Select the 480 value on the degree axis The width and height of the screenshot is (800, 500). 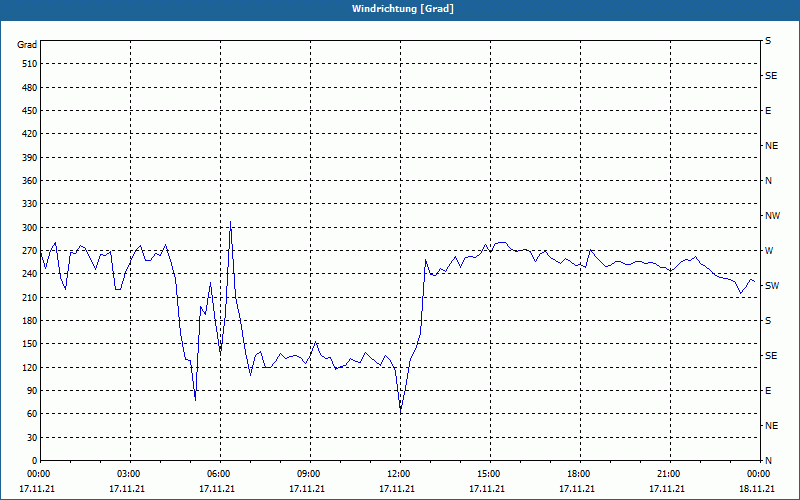coord(29,87)
